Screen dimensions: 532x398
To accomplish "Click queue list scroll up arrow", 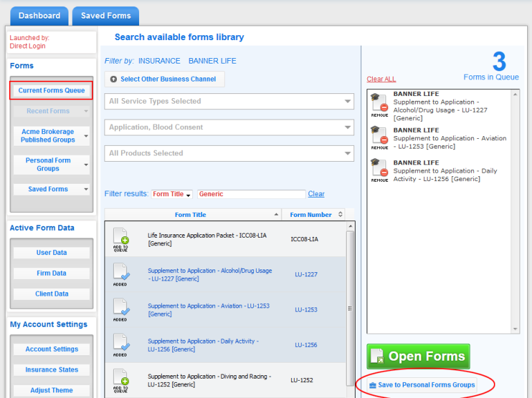I will click(x=515, y=94).
